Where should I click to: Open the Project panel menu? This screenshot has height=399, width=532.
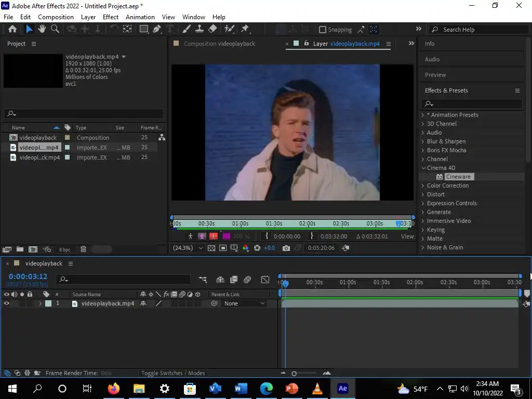(34, 44)
